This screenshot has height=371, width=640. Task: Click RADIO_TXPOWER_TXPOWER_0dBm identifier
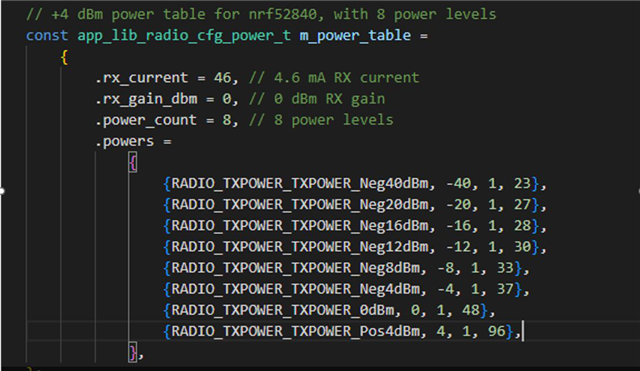(x=283, y=311)
